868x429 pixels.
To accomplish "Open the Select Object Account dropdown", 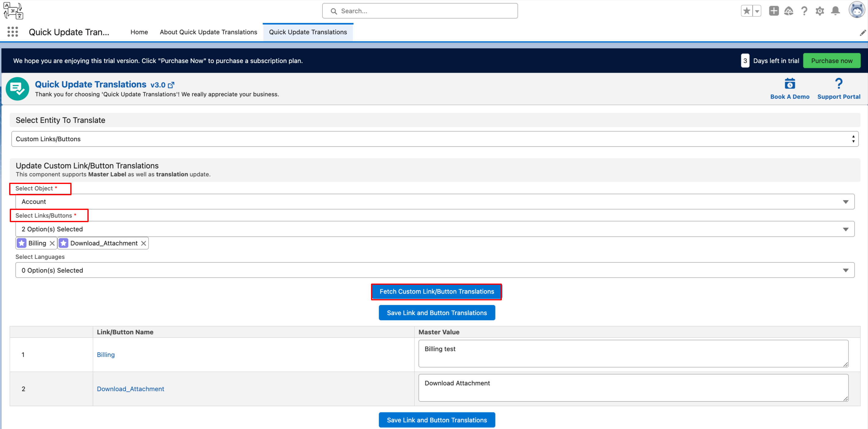I will (x=435, y=202).
